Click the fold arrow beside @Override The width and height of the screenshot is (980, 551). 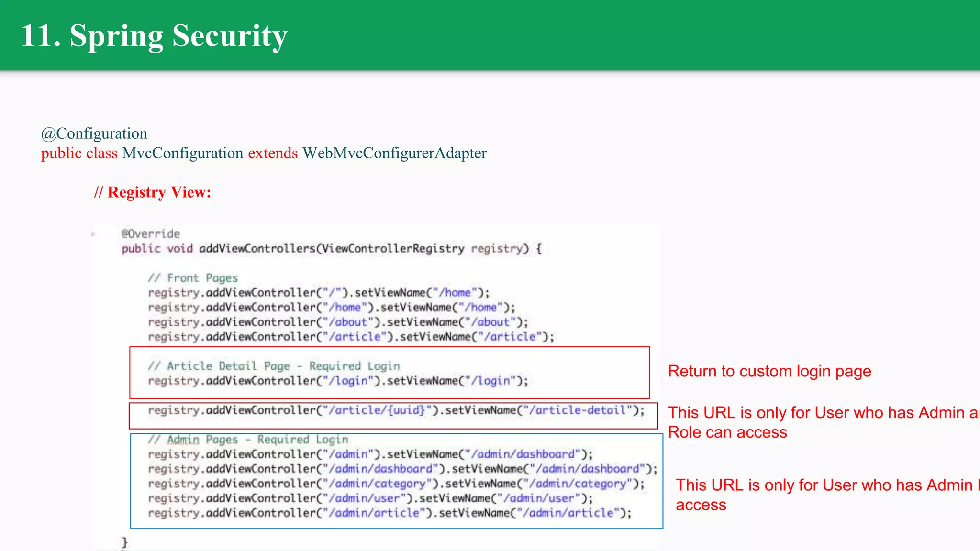click(x=93, y=234)
